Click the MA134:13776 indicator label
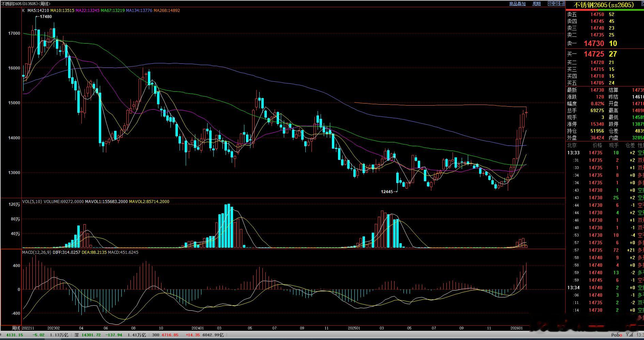 coord(139,11)
